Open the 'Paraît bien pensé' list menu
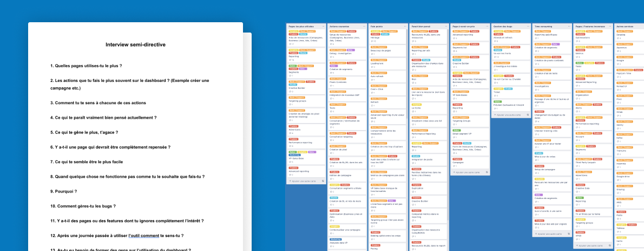This screenshot has width=644, height=251. (446, 27)
